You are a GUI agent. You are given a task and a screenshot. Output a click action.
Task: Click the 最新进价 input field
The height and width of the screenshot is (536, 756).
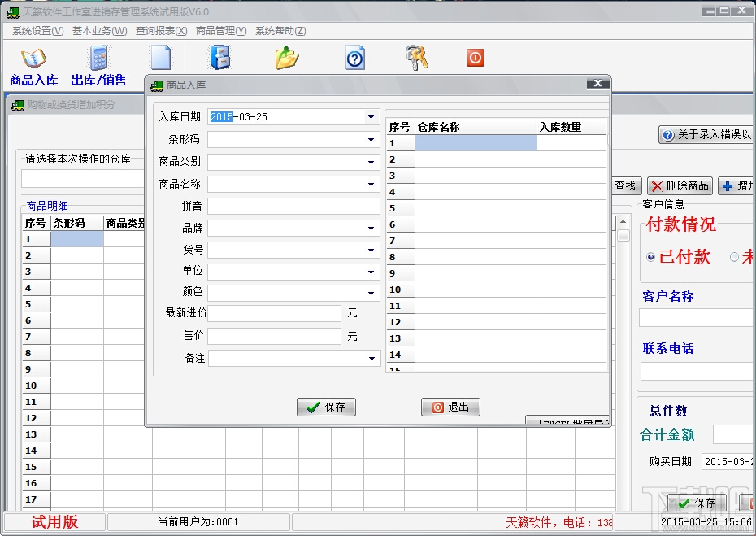tap(274, 313)
